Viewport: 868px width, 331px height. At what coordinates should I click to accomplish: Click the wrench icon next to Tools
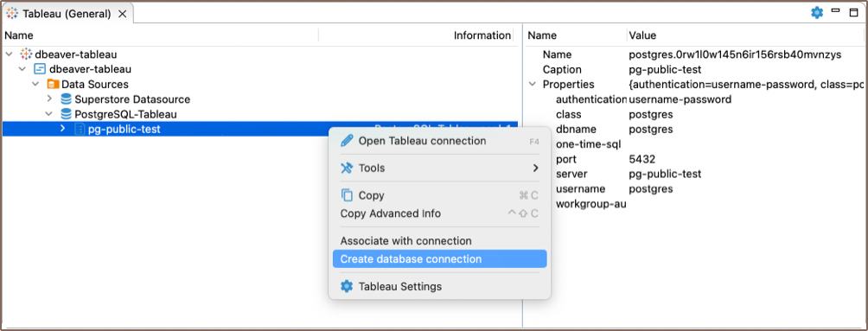347,168
